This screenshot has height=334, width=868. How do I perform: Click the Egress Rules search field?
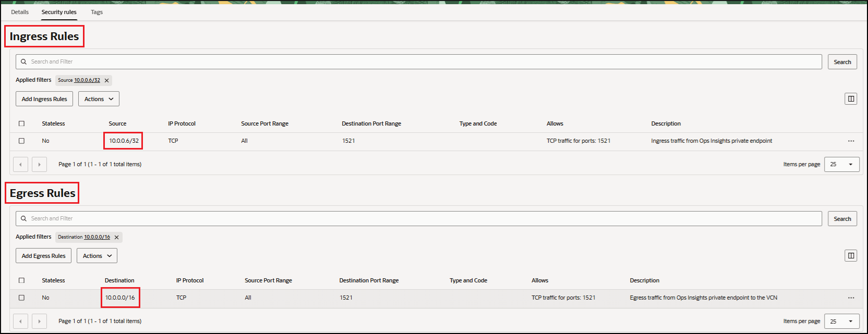[419, 218]
